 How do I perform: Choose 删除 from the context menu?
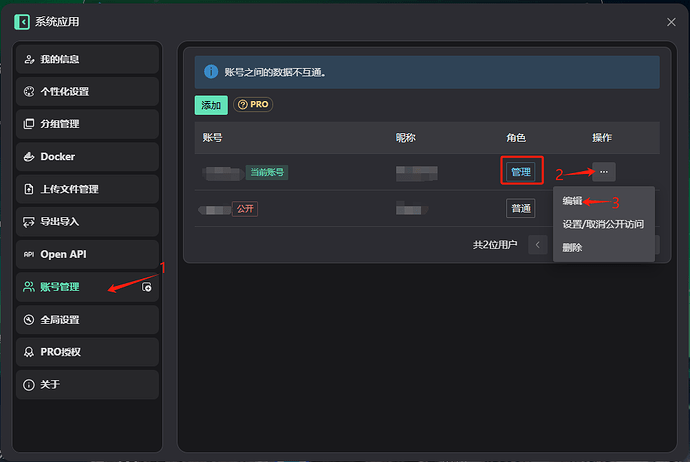572,248
